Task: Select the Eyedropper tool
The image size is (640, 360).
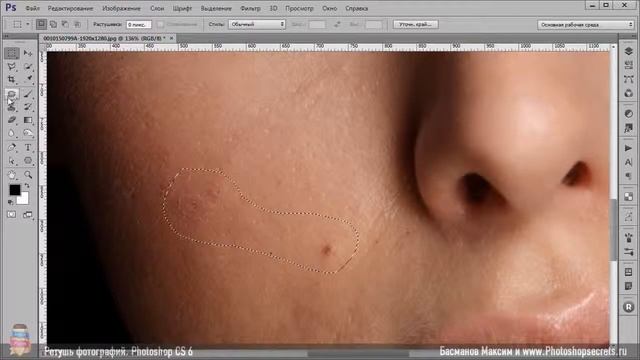Action: tap(28, 79)
